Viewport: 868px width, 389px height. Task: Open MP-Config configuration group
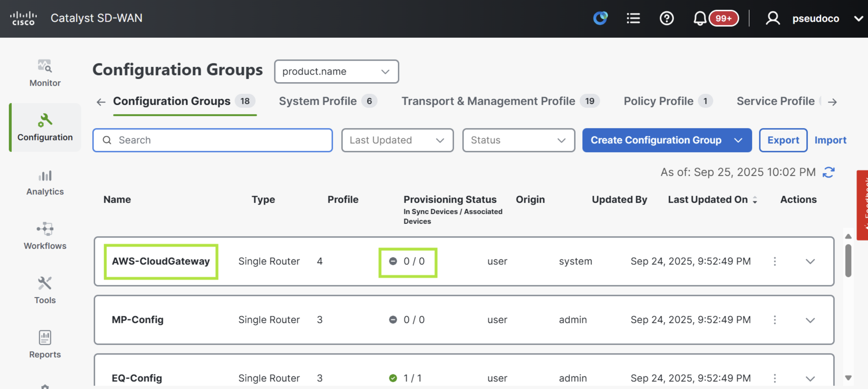click(137, 320)
